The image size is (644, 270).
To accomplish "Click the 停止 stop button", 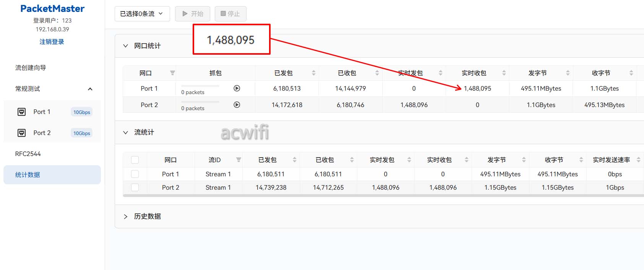I will [230, 14].
